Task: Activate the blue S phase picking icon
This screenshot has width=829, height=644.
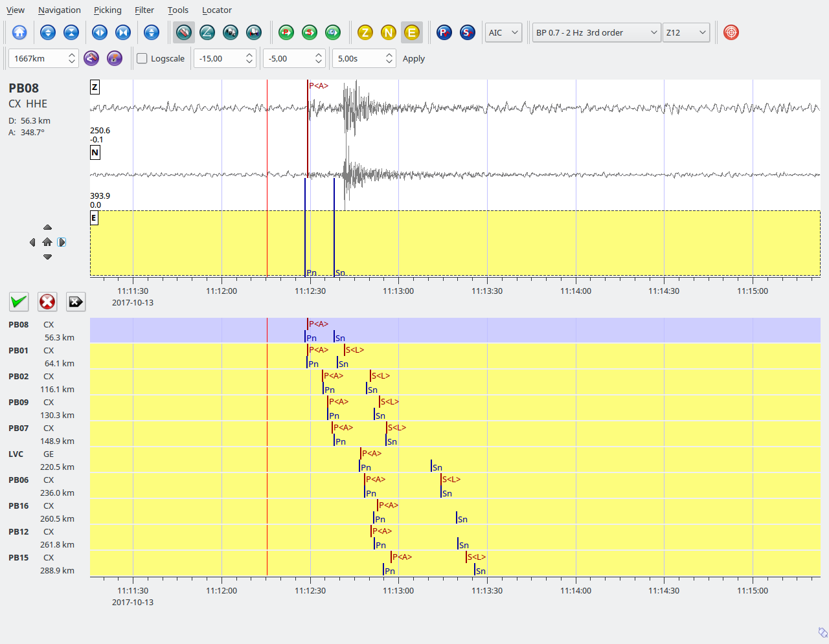Action: [x=468, y=32]
